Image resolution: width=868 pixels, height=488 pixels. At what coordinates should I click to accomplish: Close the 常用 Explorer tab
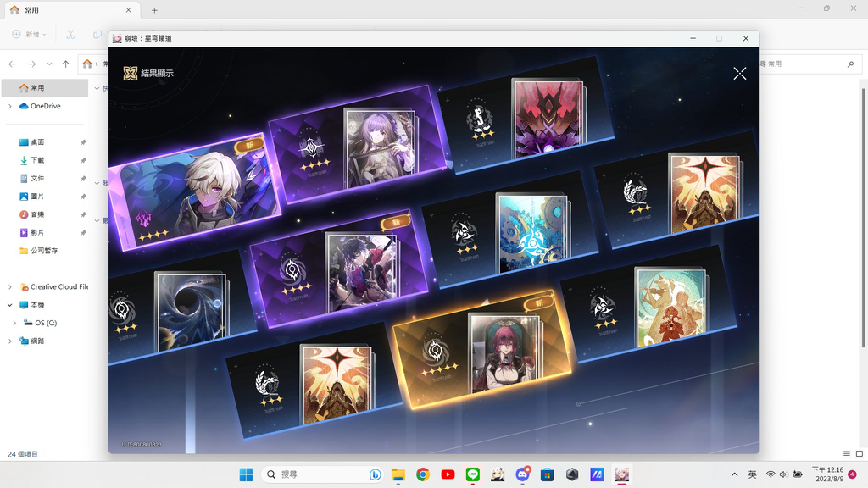[129, 10]
